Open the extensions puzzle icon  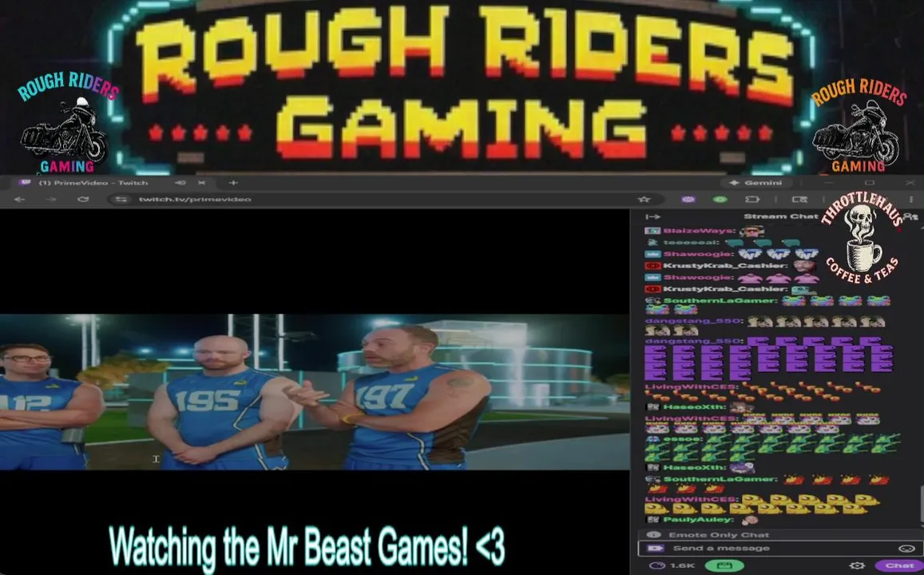[752, 199]
